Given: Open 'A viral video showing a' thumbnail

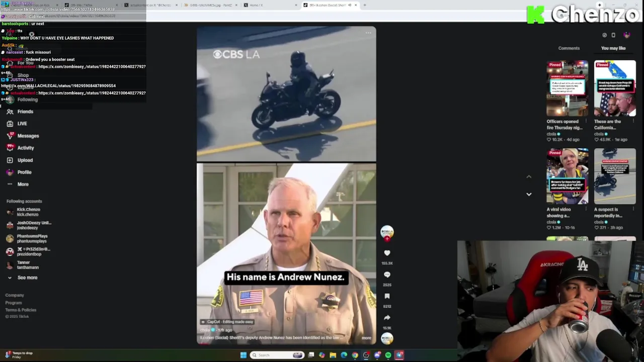Looking at the screenshot, I should click(x=568, y=176).
